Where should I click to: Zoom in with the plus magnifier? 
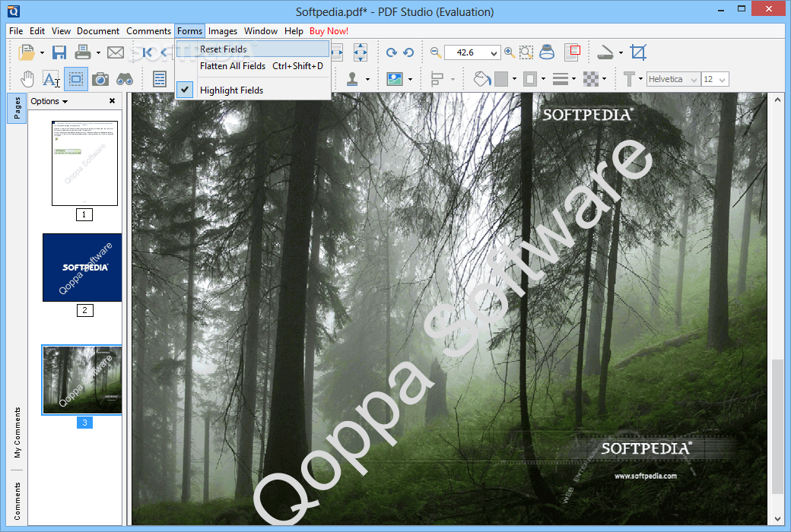point(510,52)
